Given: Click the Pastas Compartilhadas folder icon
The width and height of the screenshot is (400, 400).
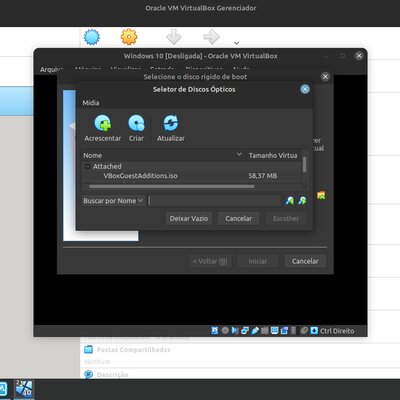Looking at the screenshot, I should (88, 349).
